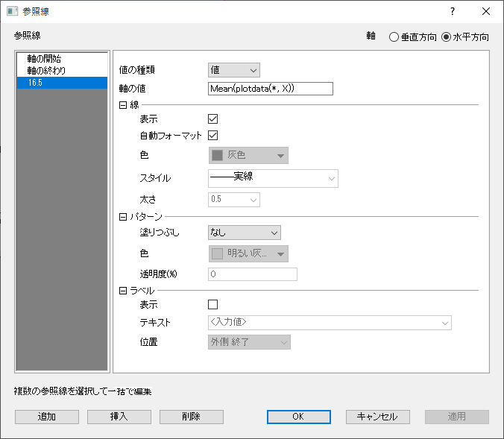Open the スタイル 実線 dropdown
This screenshot has height=439, width=504.
[273, 178]
